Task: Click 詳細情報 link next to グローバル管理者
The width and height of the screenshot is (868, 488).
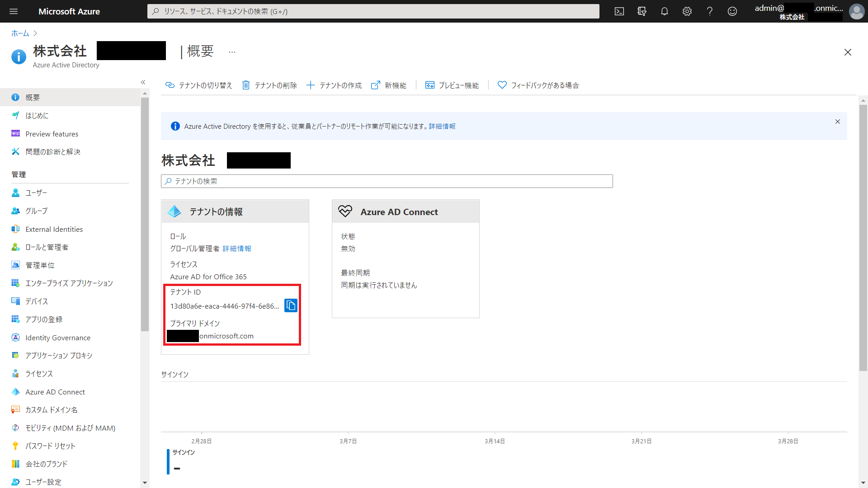Action: (x=237, y=249)
